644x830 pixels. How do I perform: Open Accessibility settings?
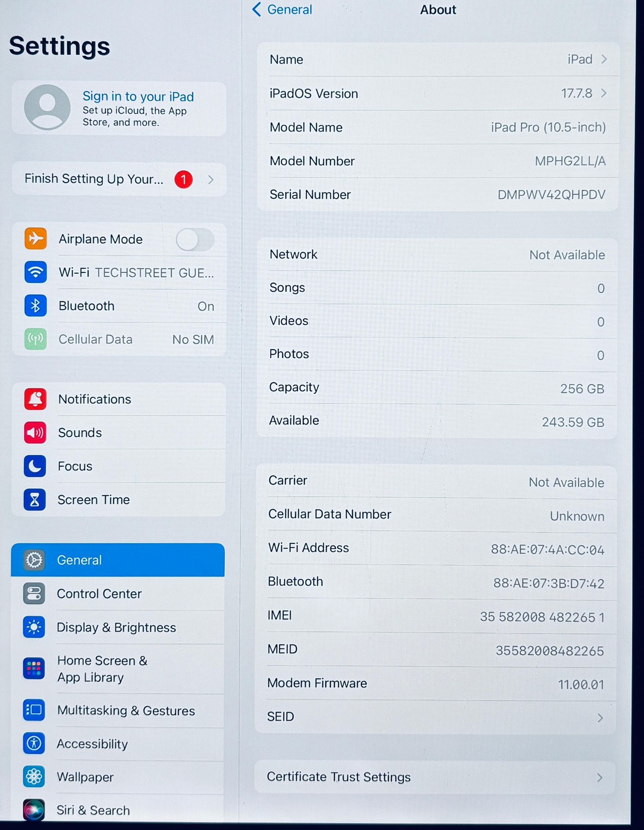point(118,744)
